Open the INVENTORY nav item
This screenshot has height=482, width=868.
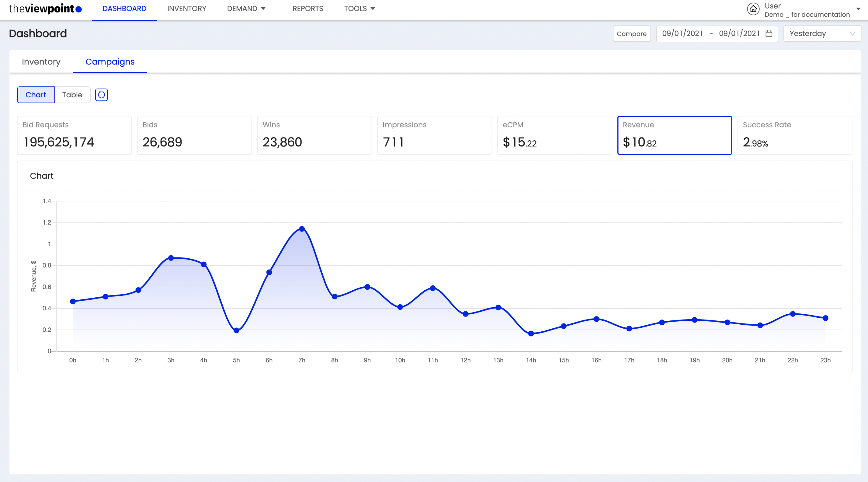click(x=187, y=9)
